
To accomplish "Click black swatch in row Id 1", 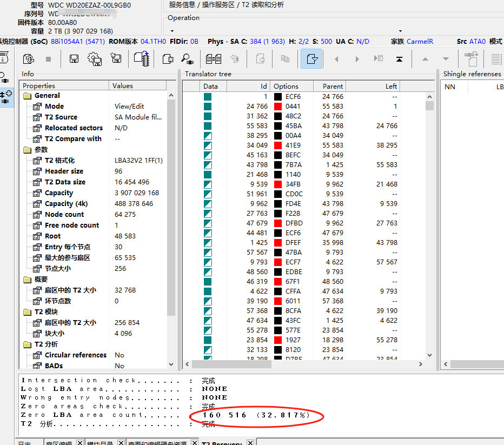I will tap(278, 97).
